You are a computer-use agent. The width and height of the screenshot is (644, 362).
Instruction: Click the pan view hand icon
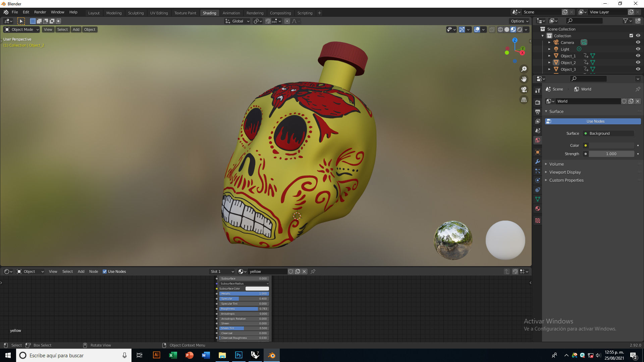pos(524,79)
